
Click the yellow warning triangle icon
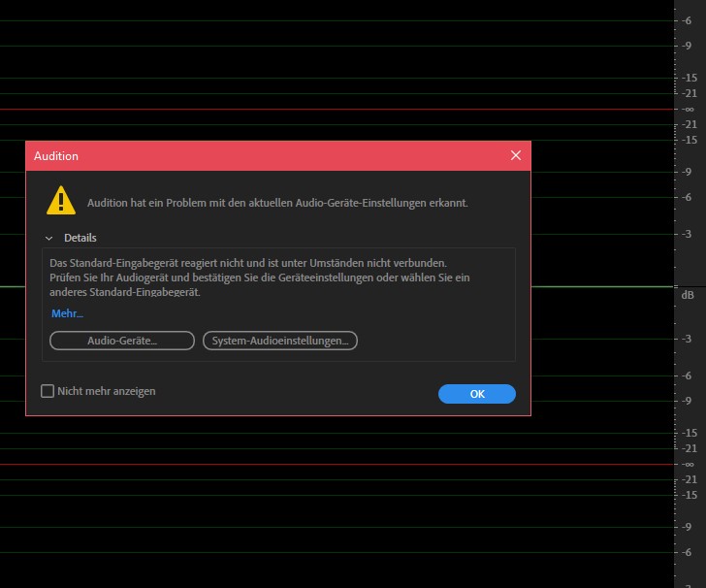click(x=61, y=201)
